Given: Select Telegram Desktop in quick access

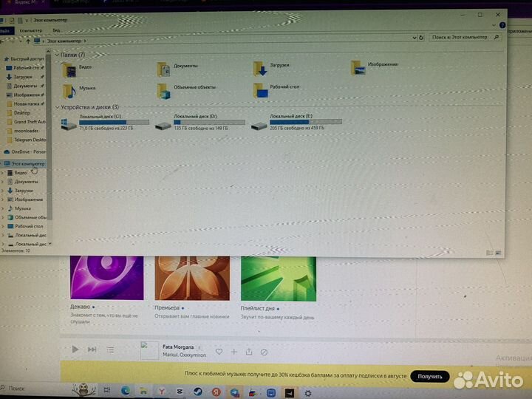Looking at the screenshot, I should [x=30, y=140].
